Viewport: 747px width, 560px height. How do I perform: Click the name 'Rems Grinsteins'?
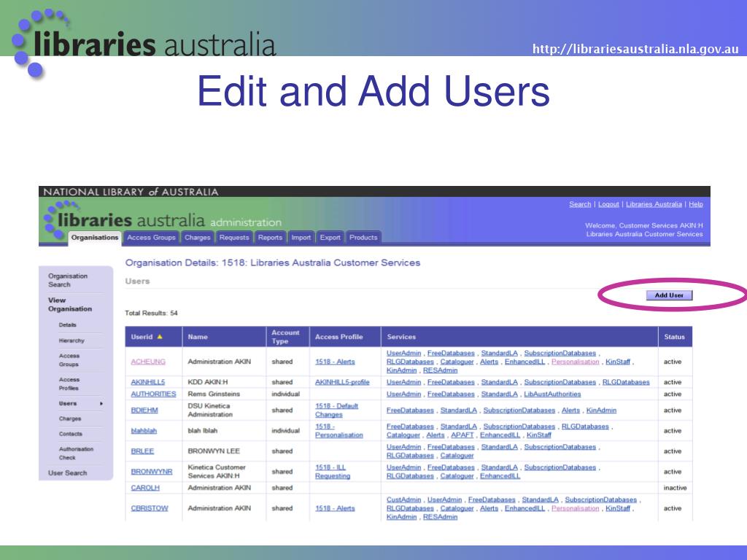click(214, 394)
